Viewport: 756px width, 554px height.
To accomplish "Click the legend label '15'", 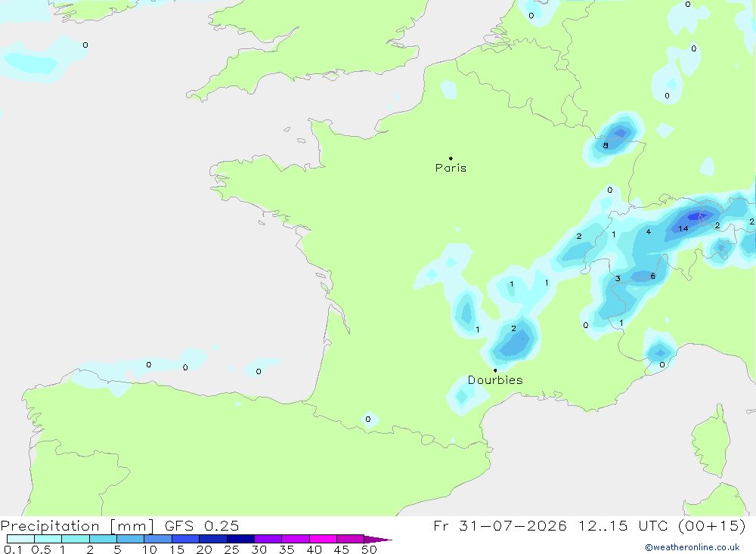I will (x=177, y=549).
